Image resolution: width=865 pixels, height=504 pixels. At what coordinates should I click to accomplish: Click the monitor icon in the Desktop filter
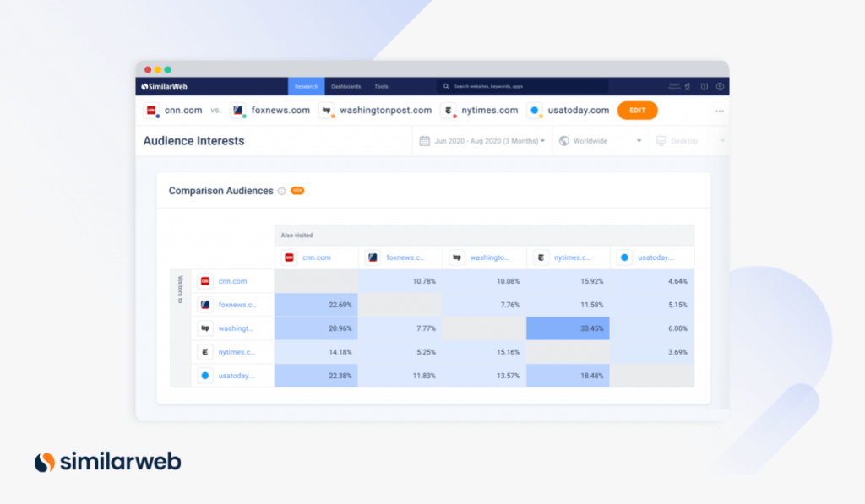(x=662, y=140)
